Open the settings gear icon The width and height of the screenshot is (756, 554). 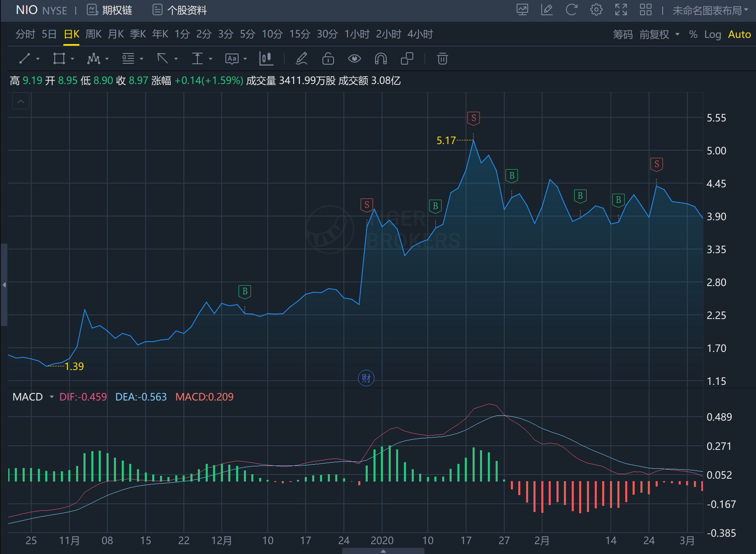[596, 10]
